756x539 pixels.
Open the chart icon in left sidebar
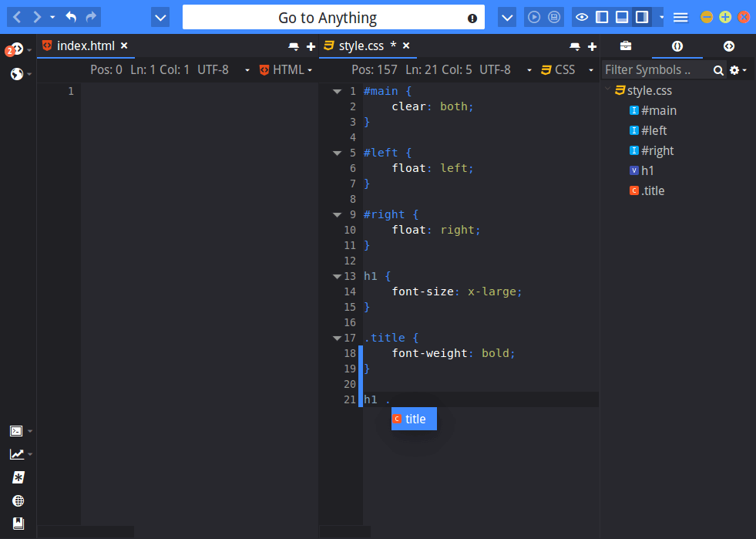click(16, 454)
